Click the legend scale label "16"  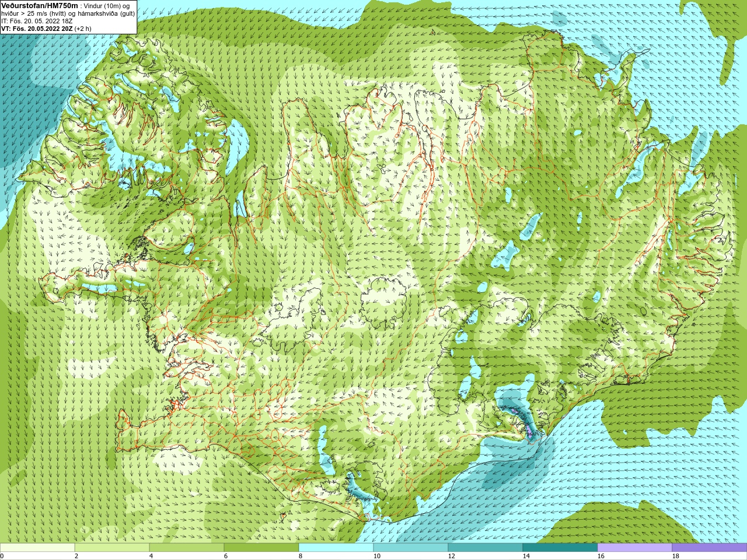601,556
